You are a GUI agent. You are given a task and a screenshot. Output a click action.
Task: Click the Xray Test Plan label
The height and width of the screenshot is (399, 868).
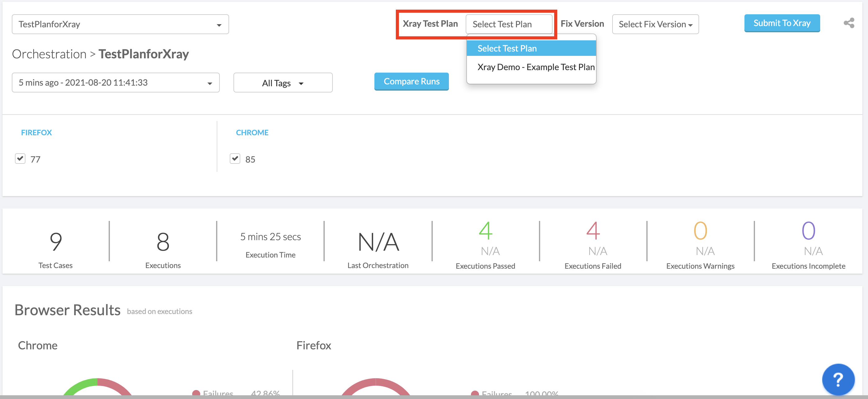(x=430, y=24)
